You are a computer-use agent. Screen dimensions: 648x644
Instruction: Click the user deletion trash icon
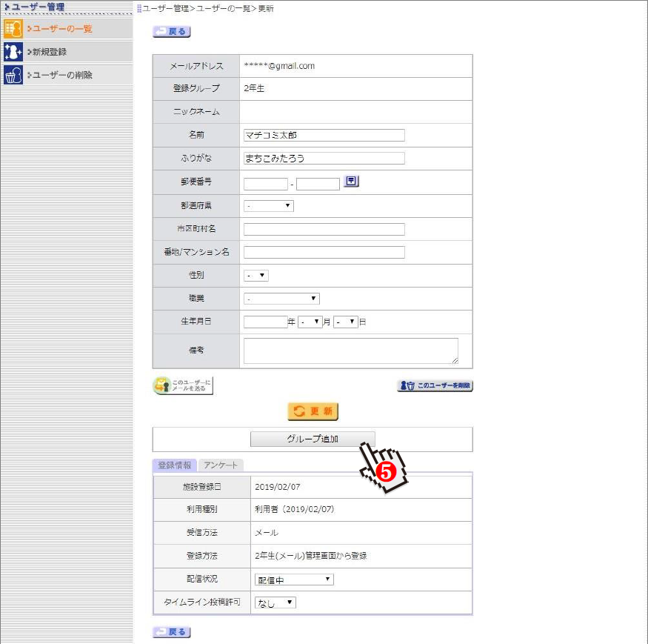pos(13,76)
